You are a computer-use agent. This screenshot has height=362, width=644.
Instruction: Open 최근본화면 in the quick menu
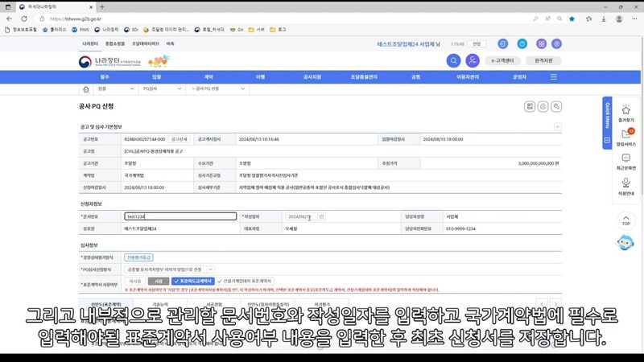click(x=626, y=162)
